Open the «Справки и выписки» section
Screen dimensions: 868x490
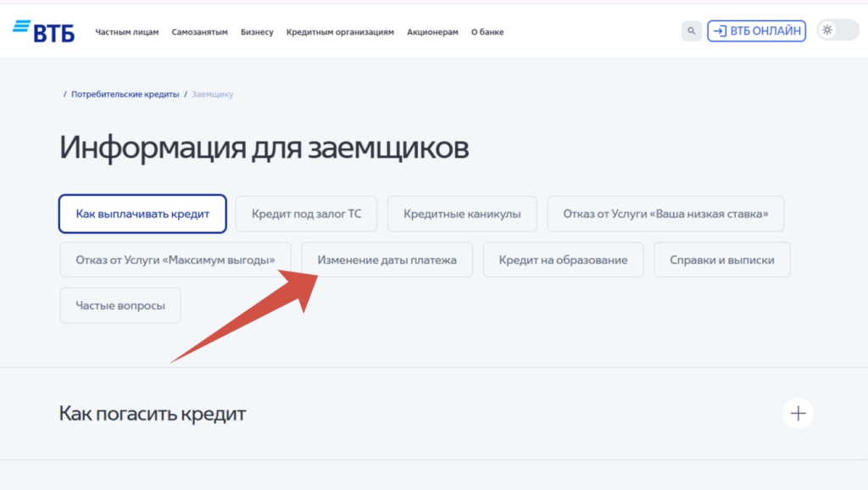721,259
